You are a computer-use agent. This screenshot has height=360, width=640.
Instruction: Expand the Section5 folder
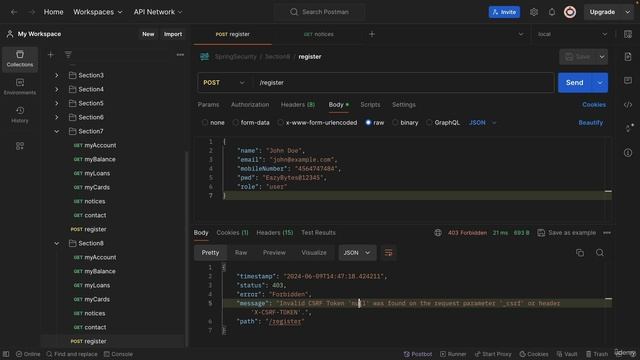pyautogui.click(x=57, y=103)
